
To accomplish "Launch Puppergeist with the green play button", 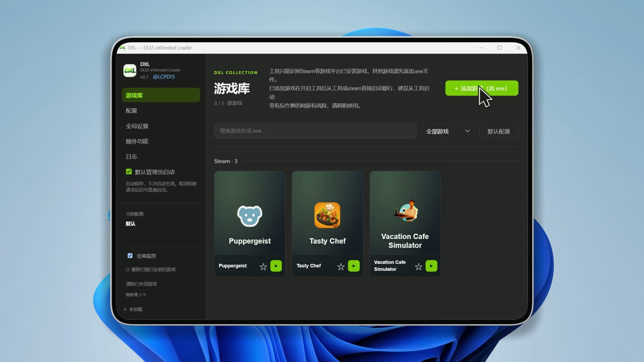I will point(276,266).
